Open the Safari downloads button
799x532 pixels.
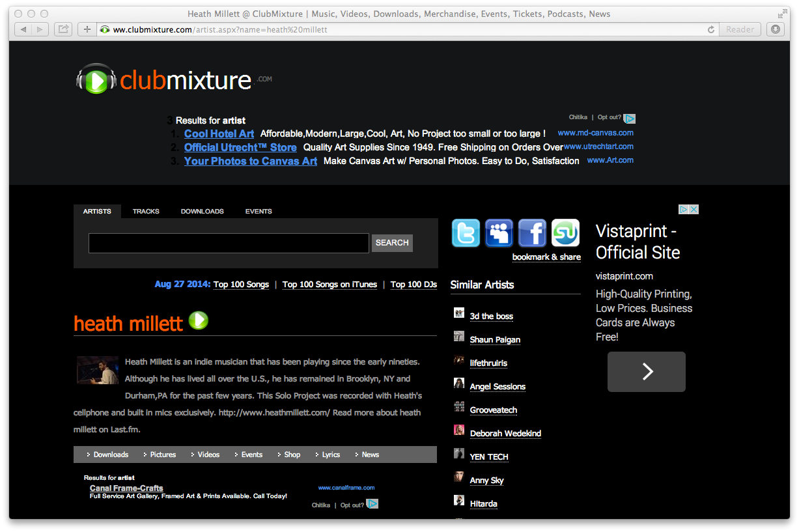[x=775, y=29]
